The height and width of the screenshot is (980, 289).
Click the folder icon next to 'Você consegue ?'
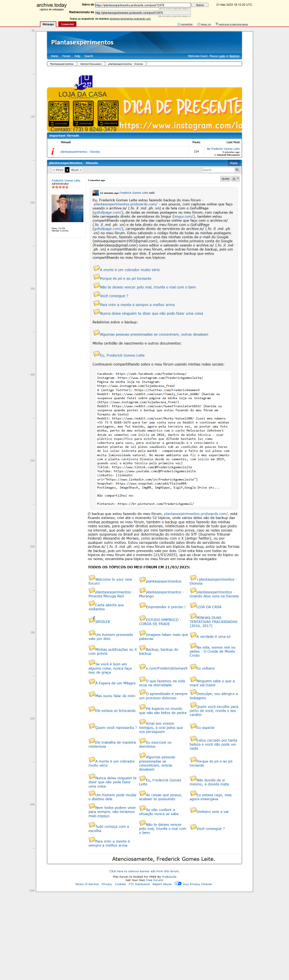(97, 294)
